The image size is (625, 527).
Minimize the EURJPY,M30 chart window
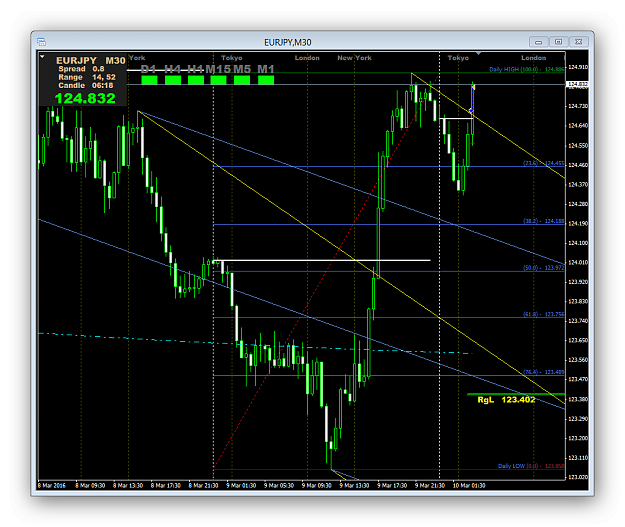click(x=539, y=42)
